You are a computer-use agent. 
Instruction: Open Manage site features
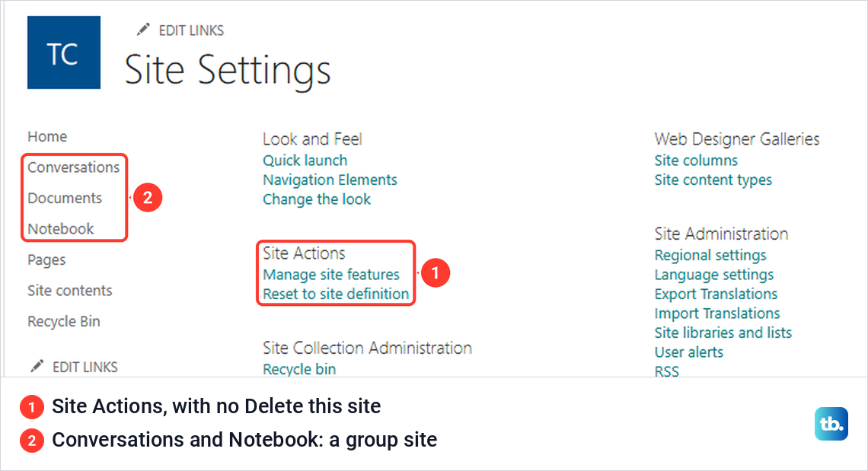point(331,275)
